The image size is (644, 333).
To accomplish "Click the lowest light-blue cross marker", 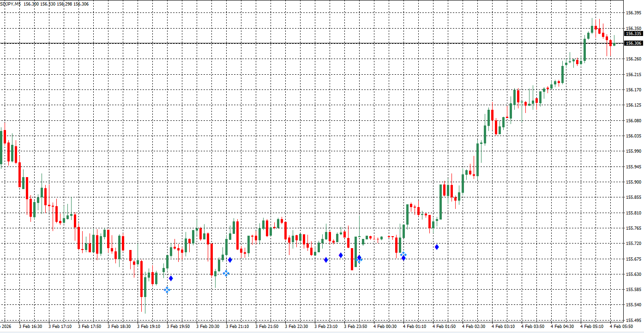I will click(167, 290).
